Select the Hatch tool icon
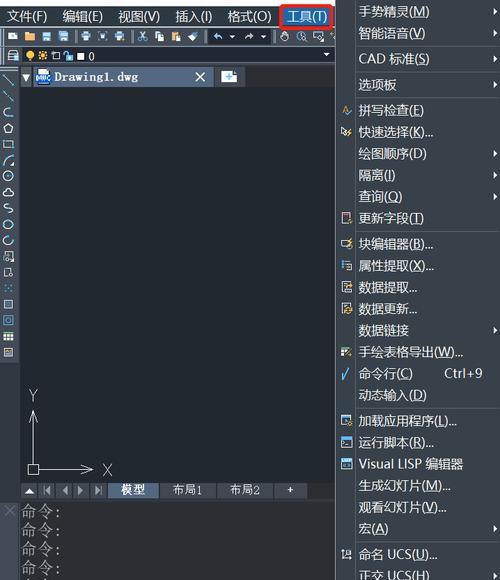The height and width of the screenshot is (580, 500). [8, 304]
